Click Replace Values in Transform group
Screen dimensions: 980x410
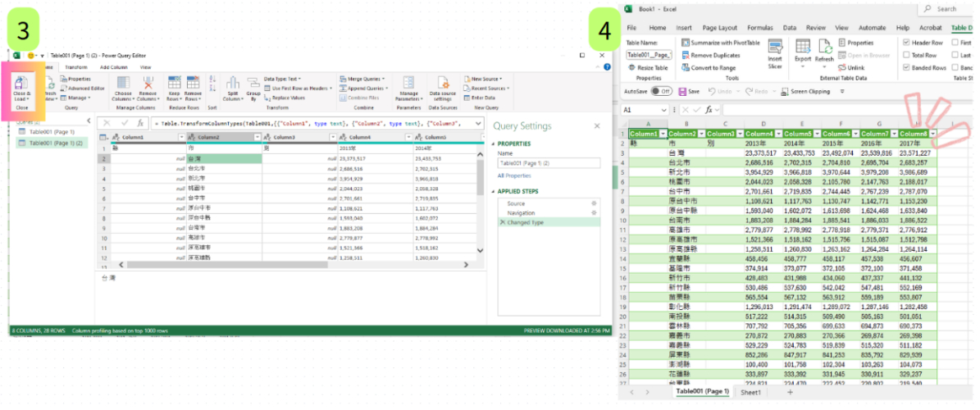point(285,98)
